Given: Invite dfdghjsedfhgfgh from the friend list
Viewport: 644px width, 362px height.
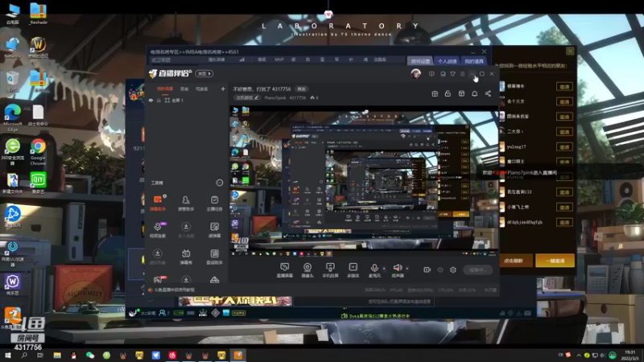Looking at the screenshot, I should click(564, 222).
